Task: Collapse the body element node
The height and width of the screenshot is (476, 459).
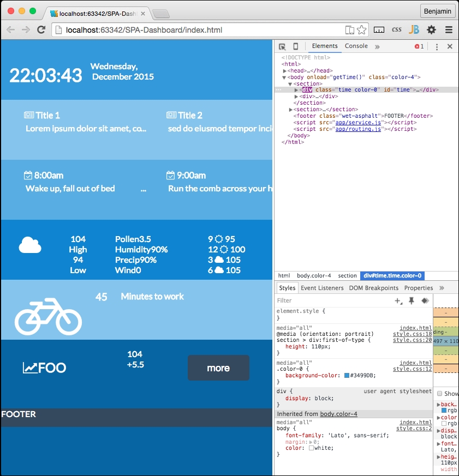Action: [x=284, y=77]
